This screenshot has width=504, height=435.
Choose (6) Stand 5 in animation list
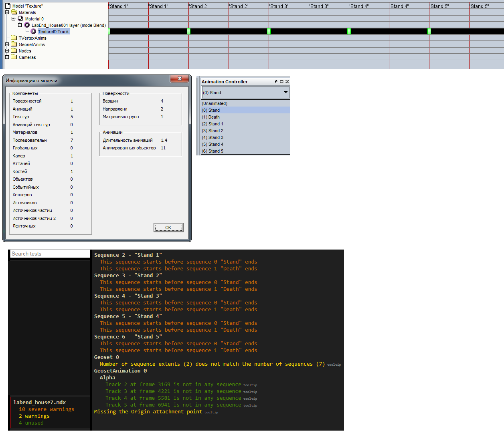[x=245, y=151]
